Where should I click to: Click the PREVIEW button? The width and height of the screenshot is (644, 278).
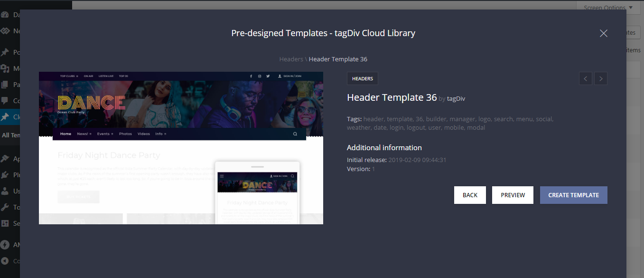click(513, 195)
